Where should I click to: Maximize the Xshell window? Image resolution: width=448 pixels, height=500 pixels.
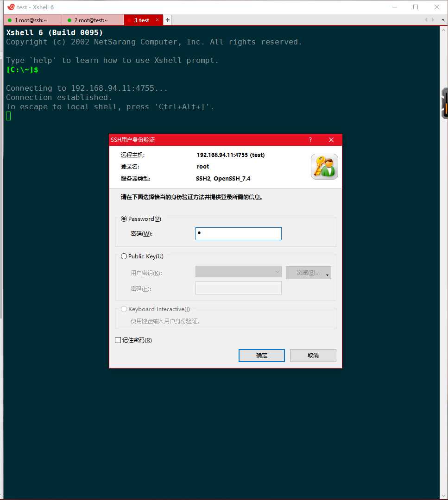[416, 7]
